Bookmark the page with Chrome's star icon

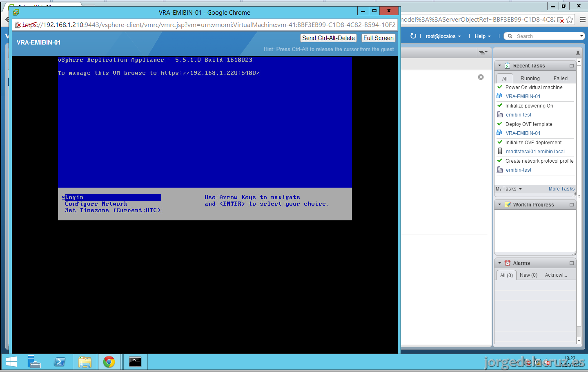570,19
